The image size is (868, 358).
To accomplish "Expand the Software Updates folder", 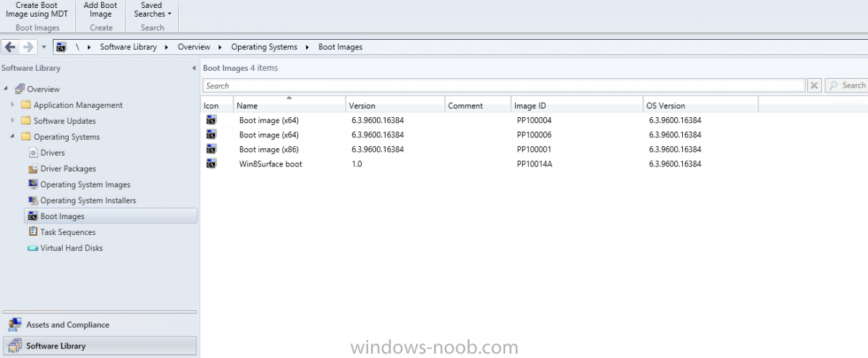I will click(14, 121).
